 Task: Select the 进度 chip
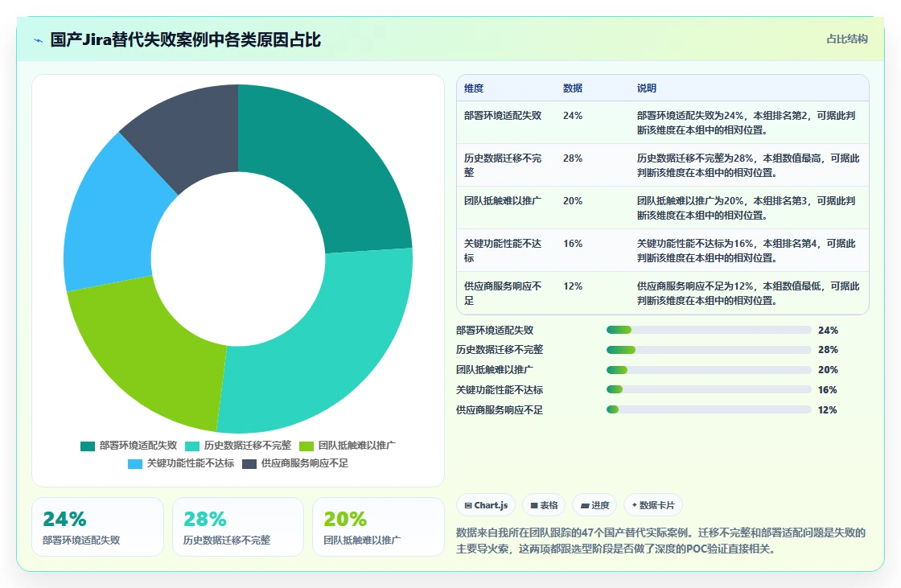click(x=594, y=505)
